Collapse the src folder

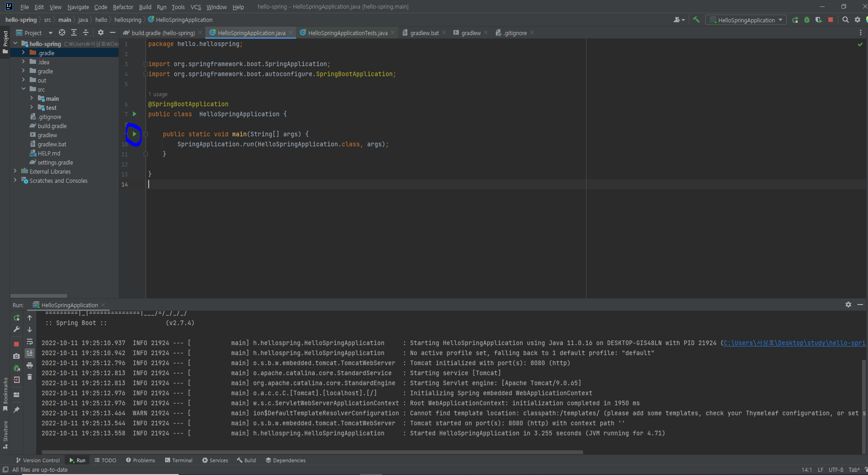tap(23, 89)
